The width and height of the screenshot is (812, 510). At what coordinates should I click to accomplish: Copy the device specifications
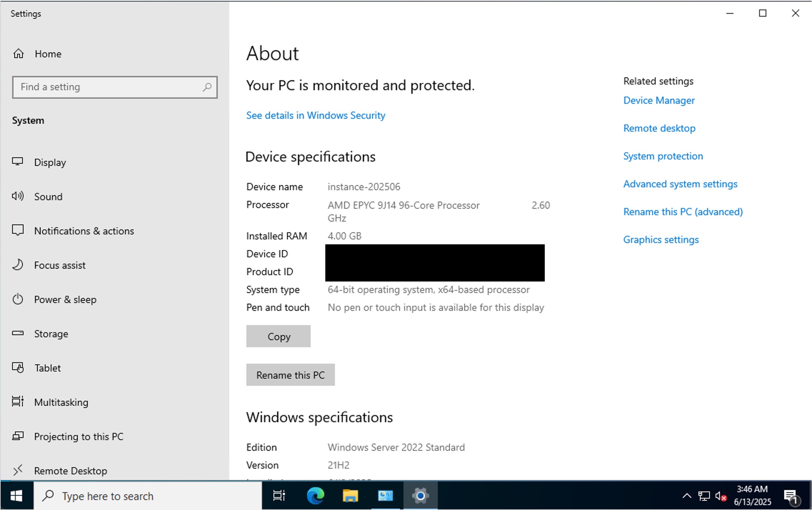pyautogui.click(x=278, y=336)
